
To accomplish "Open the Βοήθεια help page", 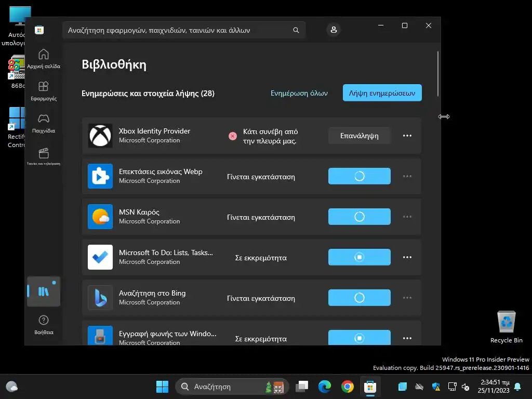I will (44, 324).
